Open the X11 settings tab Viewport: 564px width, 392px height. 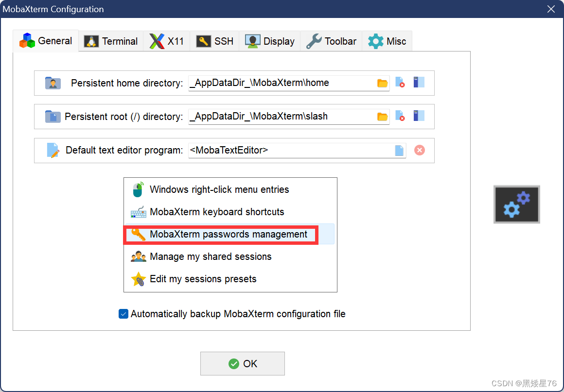click(167, 41)
